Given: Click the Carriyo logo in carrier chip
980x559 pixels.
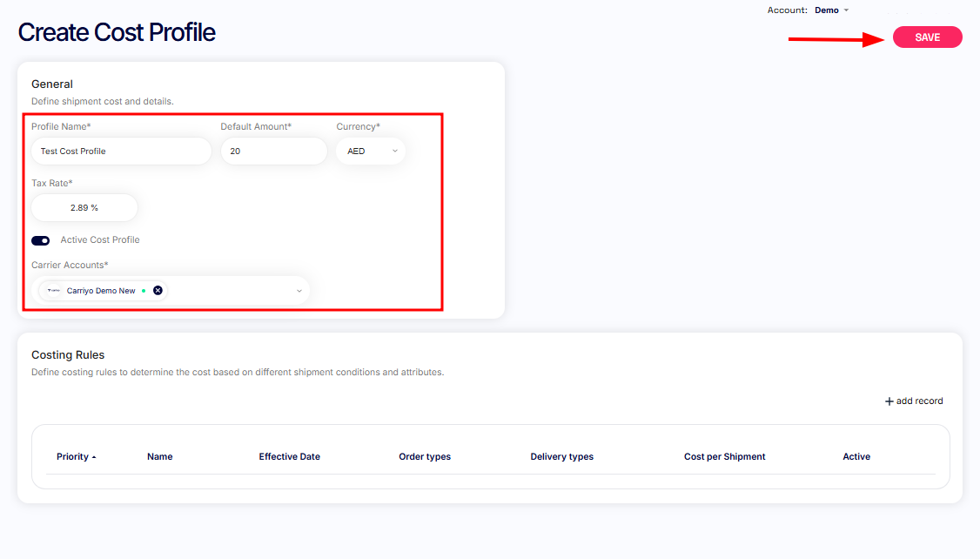Looking at the screenshot, I should tap(54, 291).
